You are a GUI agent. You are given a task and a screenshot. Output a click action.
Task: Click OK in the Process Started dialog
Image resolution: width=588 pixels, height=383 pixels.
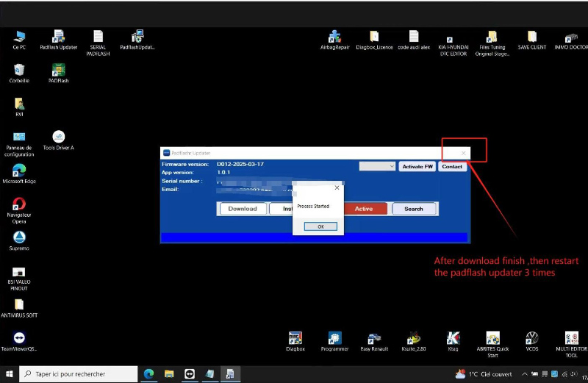click(x=320, y=226)
